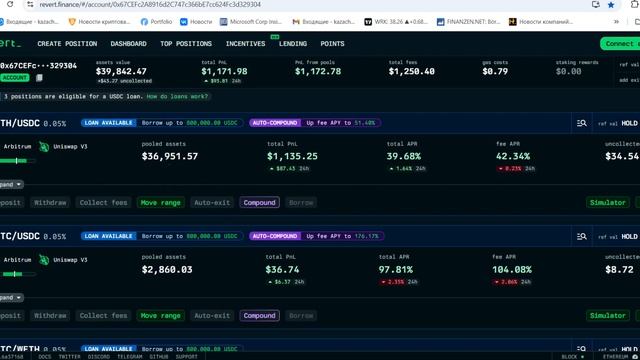640x360 pixels.
Task: Open SUPPORT link in the footer
Action: [187, 357]
